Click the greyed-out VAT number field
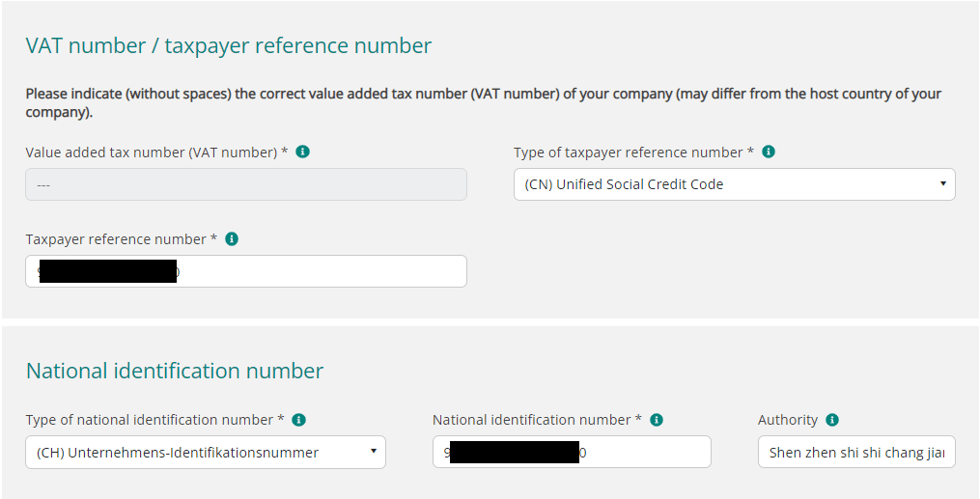The image size is (980, 499). (246, 184)
